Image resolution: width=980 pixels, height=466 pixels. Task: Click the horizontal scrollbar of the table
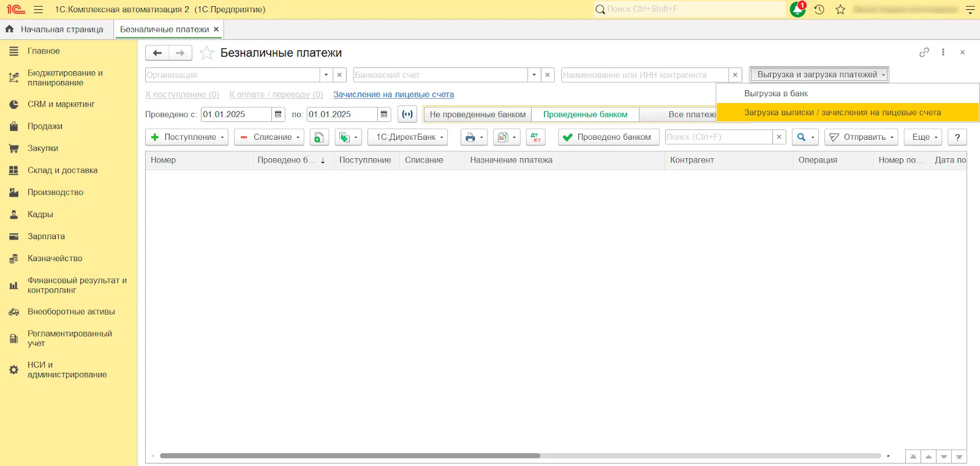click(x=350, y=456)
